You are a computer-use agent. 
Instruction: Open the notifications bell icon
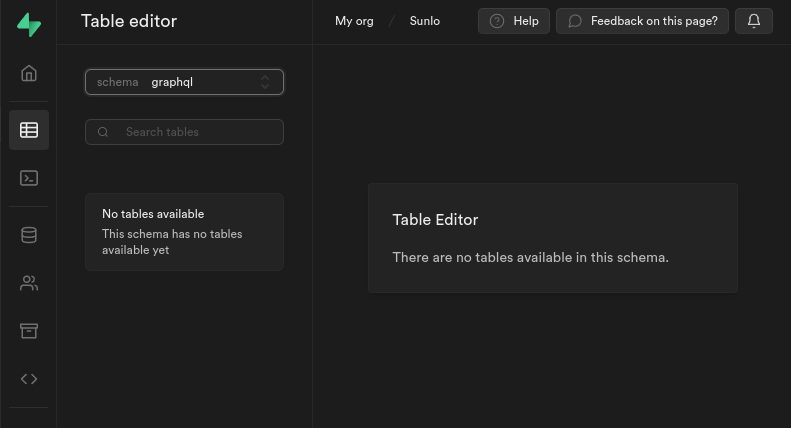click(754, 21)
